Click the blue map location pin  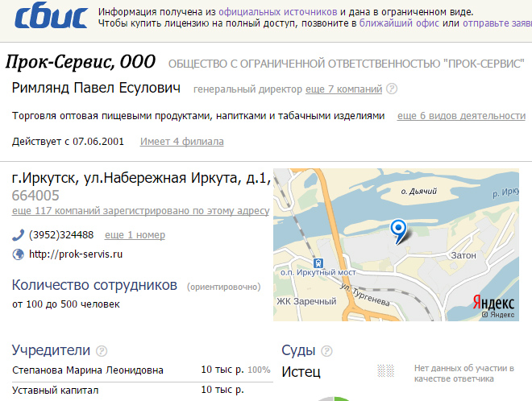click(399, 232)
